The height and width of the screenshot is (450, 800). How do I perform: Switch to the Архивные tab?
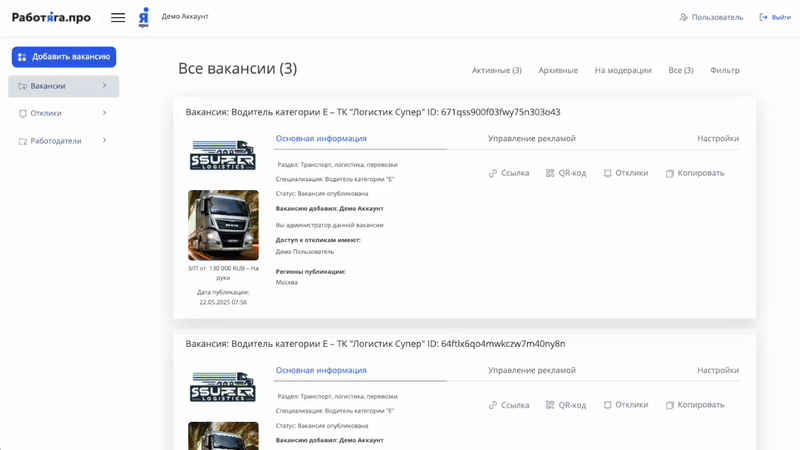[558, 70]
